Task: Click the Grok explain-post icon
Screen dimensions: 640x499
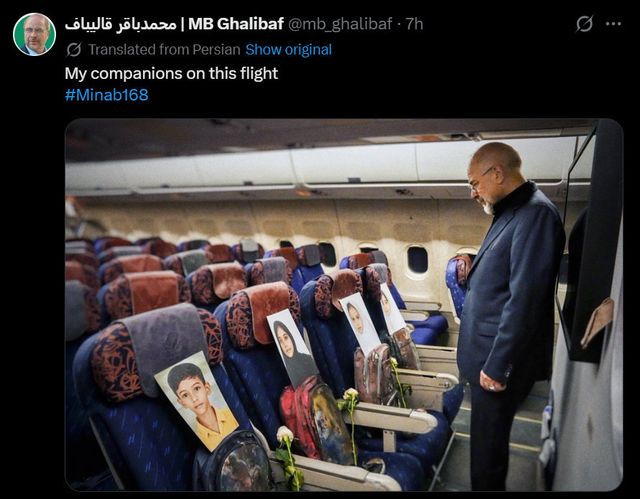Action: (x=584, y=24)
